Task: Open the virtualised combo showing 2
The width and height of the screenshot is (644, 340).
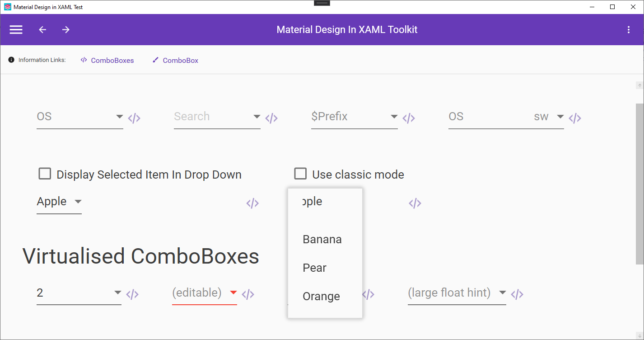Action: pos(118,293)
